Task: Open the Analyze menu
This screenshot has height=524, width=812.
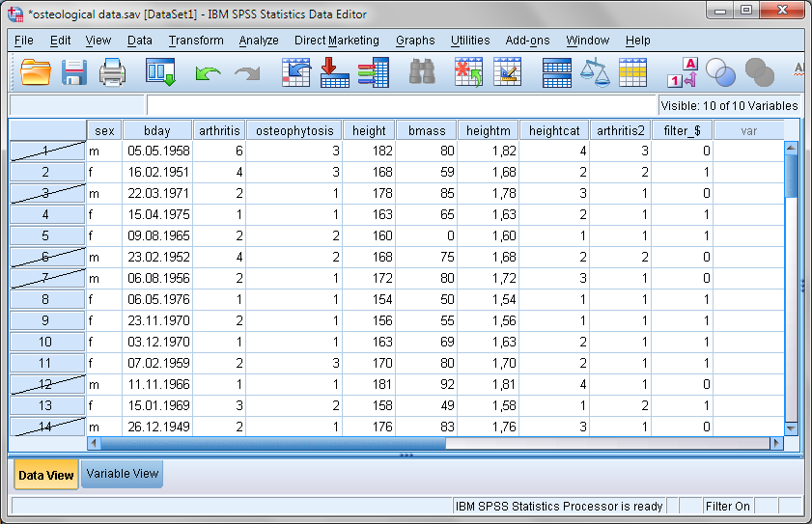Action: (x=259, y=41)
